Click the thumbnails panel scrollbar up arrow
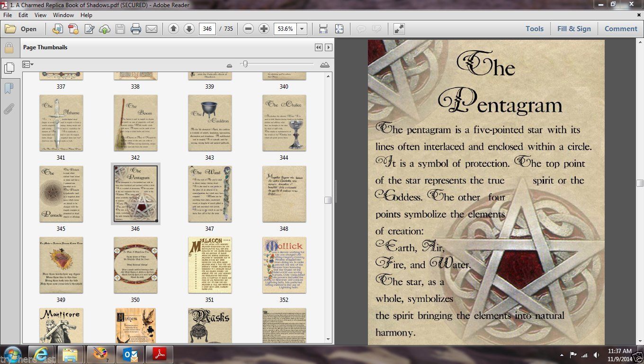The height and width of the screenshot is (364, 644). point(328,76)
